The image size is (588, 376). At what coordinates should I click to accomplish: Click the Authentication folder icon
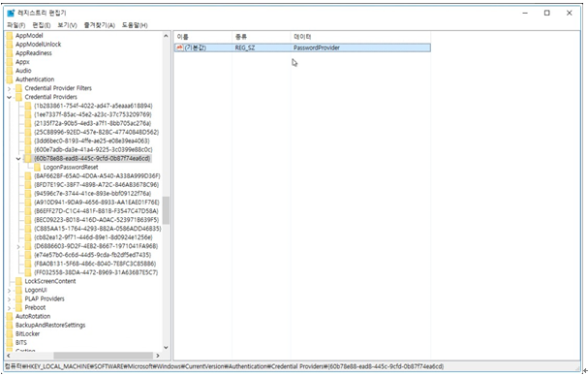pyautogui.click(x=10, y=79)
